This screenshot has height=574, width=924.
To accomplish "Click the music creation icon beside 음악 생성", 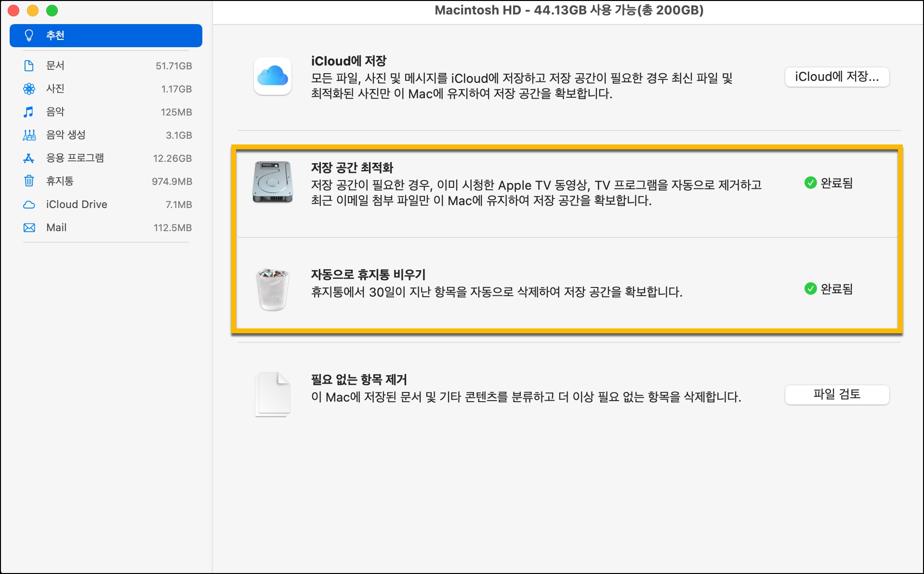I will click(x=29, y=135).
